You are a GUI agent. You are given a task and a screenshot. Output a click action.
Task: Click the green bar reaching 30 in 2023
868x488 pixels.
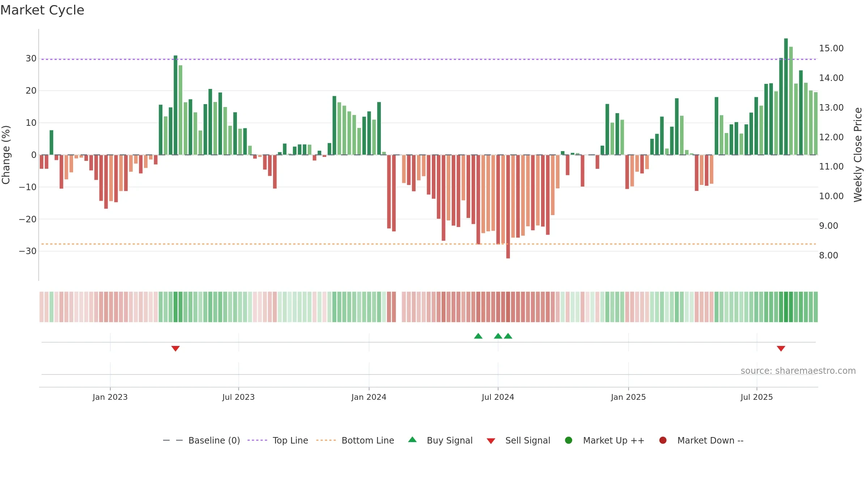pos(175,105)
